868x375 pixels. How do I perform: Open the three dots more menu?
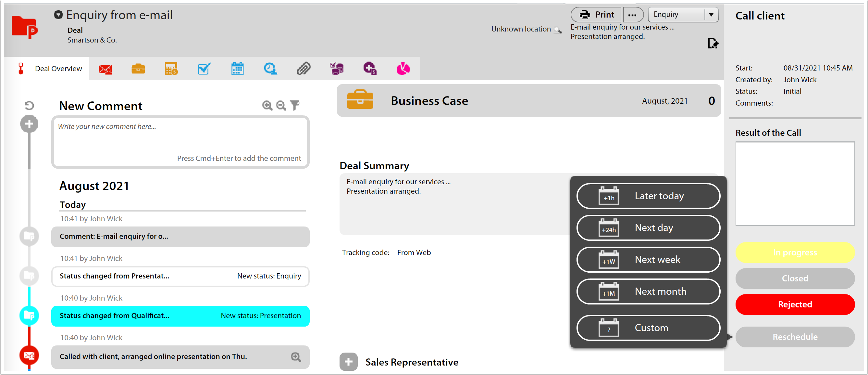point(632,15)
